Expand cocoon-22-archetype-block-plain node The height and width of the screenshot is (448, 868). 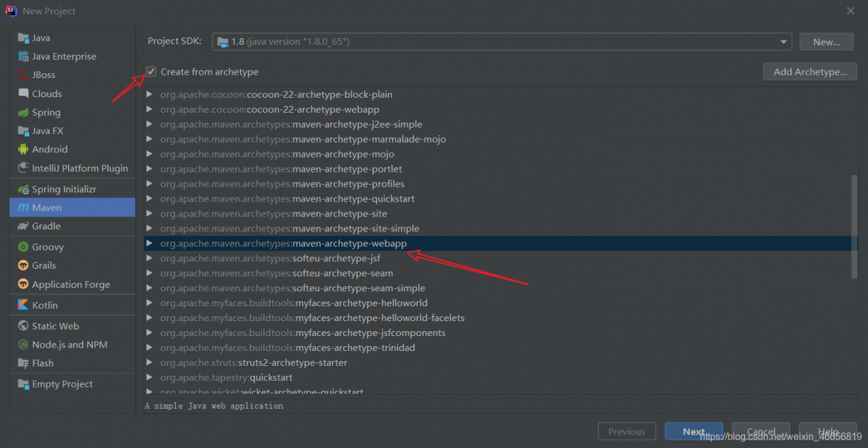click(150, 94)
